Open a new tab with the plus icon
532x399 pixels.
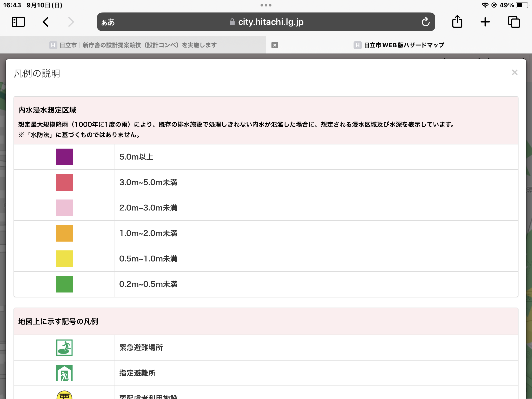485,22
